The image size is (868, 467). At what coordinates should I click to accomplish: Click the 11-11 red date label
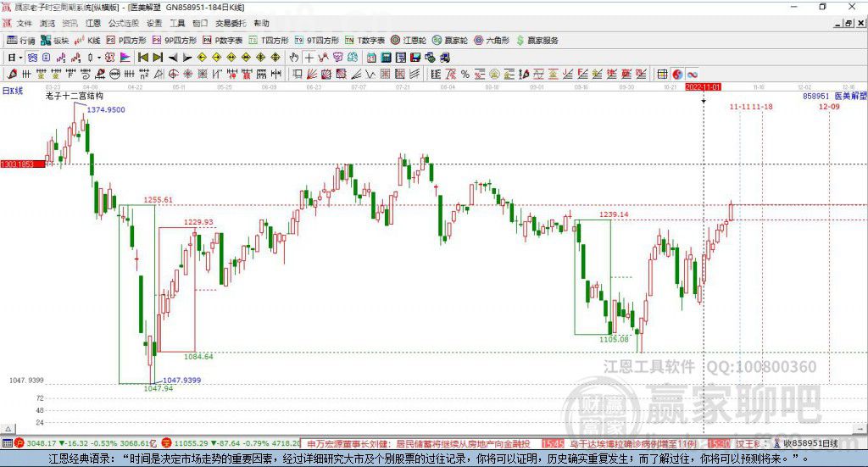click(739, 106)
